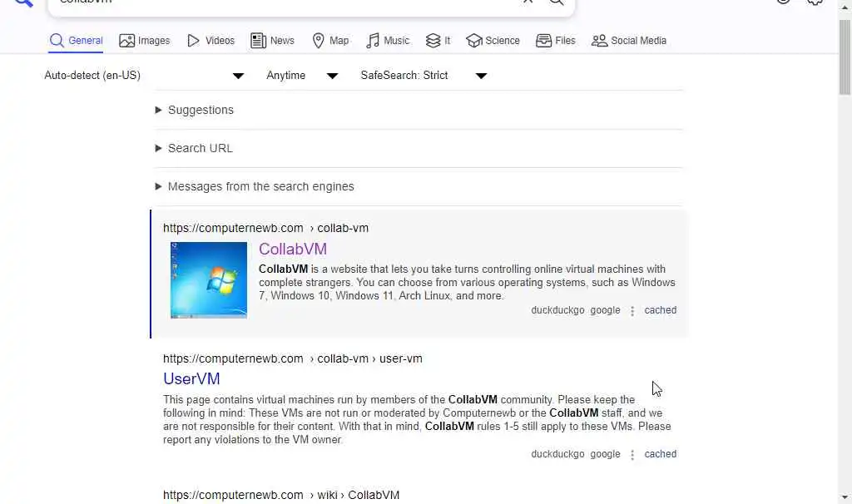Open more options menu for UserVM result
852x504 pixels.
(x=632, y=455)
